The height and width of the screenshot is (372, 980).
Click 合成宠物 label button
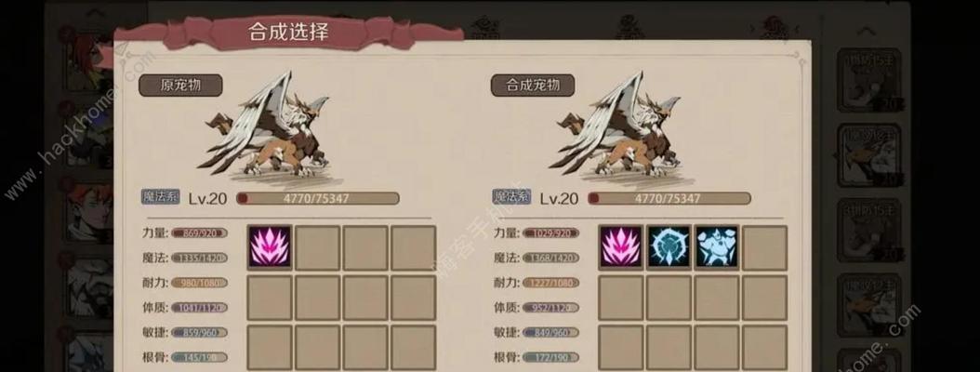tap(533, 86)
